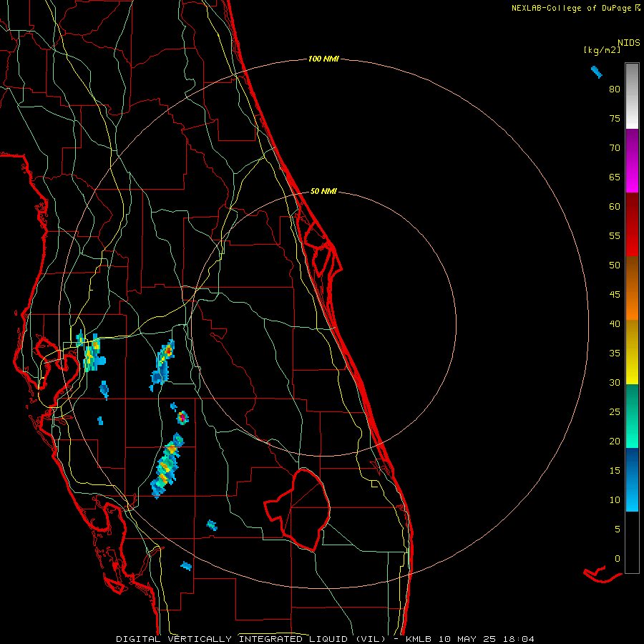The image size is (644, 644).
Task: Click the 10 value on the color scale
Action: [x=615, y=500]
